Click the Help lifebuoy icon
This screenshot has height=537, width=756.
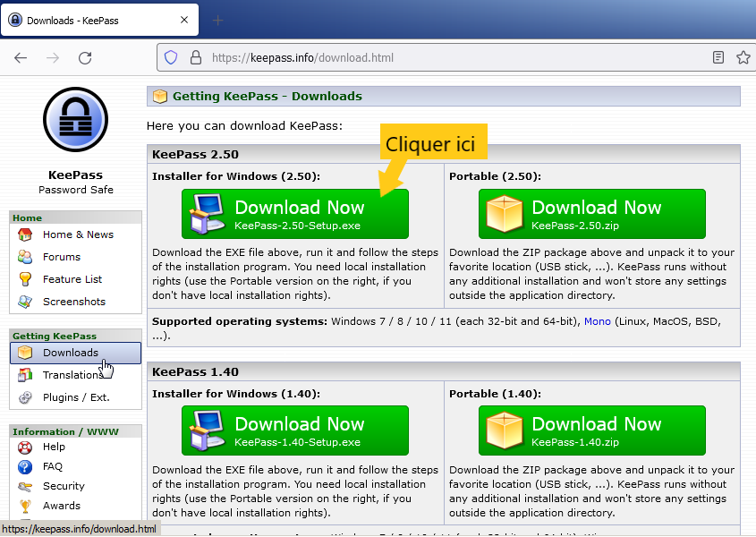tap(25, 447)
